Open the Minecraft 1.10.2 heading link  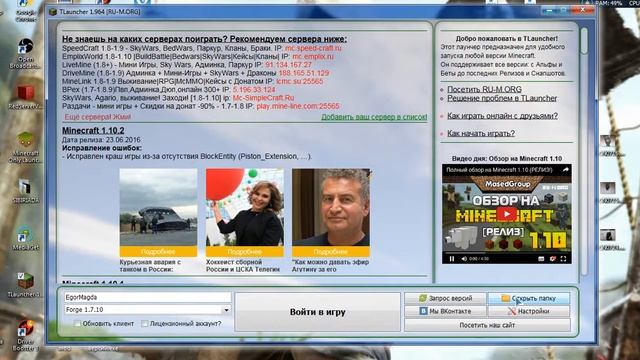click(x=93, y=131)
